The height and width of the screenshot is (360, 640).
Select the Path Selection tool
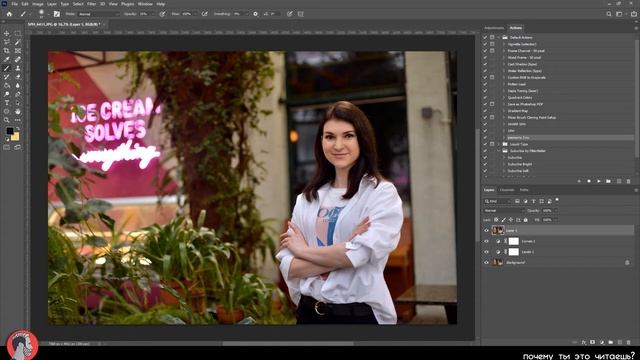tap(18, 103)
